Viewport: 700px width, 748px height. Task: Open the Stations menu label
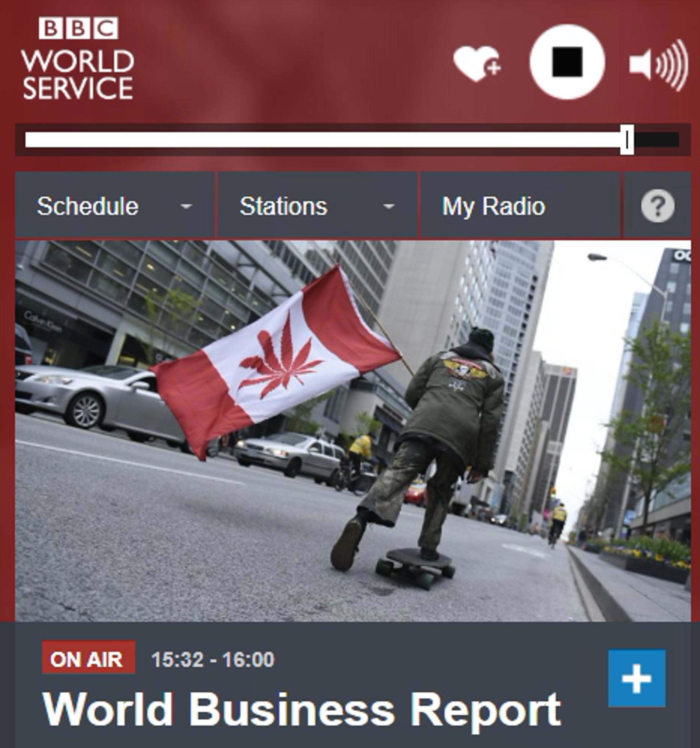coord(283,206)
